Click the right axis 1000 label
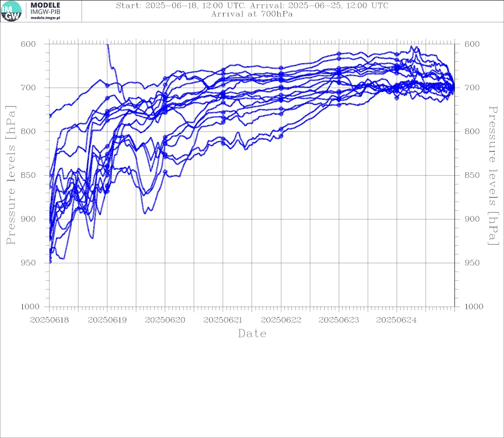This screenshot has width=504, height=438. [474, 307]
